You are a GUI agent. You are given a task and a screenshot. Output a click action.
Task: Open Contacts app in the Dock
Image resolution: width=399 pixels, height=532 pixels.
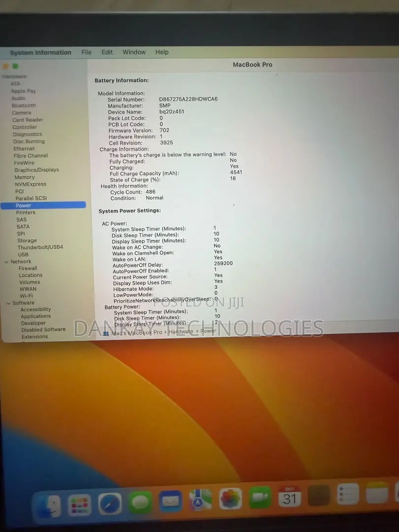319,495
